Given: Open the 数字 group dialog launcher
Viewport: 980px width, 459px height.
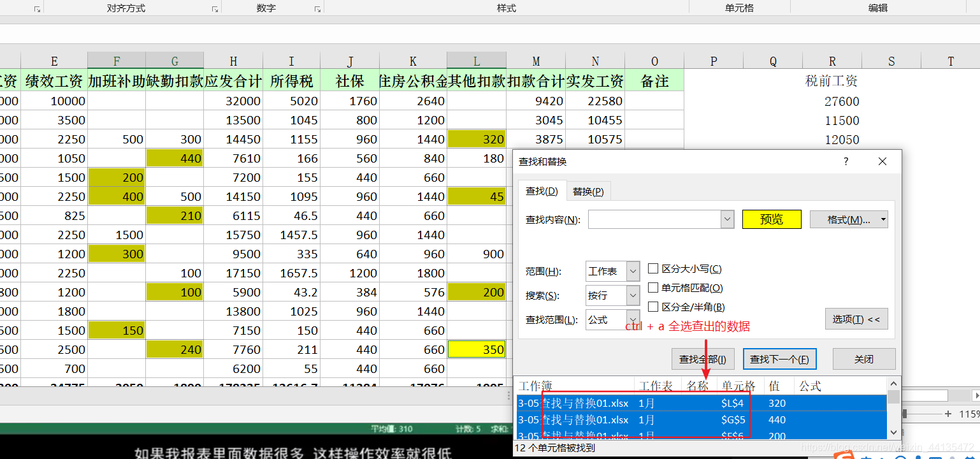Looking at the screenshot, I should tap(317, 10).
